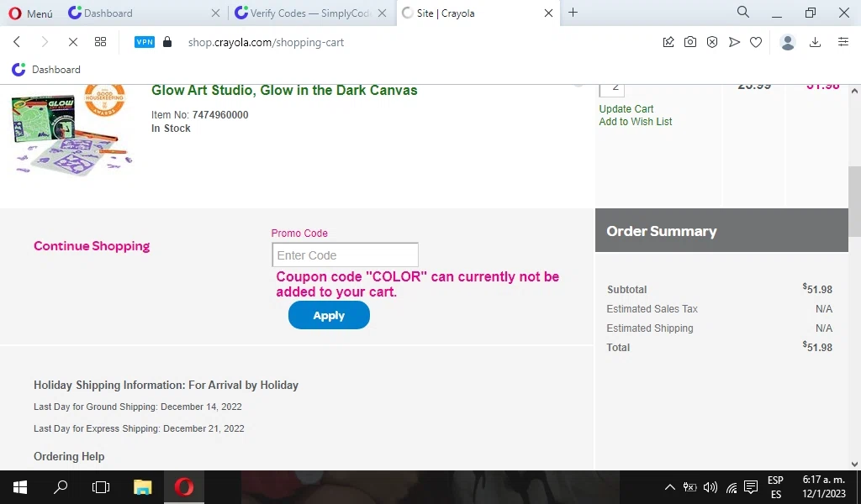Click Last Day for Express Shipping line

pyautogui.click(x=139, y=429)
